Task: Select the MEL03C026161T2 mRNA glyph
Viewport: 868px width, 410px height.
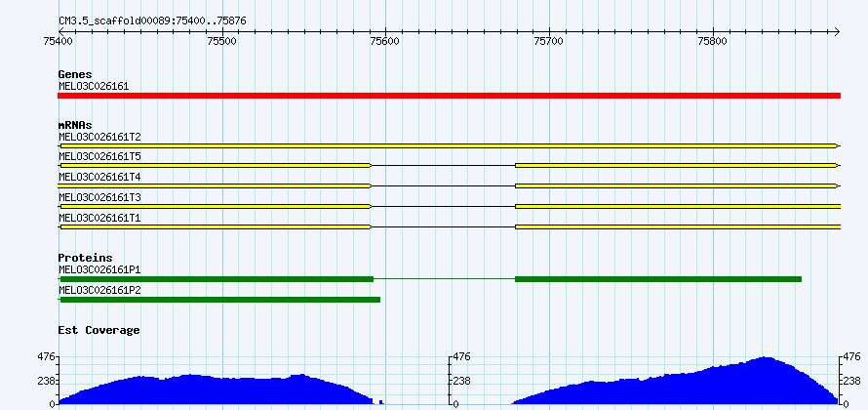Action: (449, 145)
